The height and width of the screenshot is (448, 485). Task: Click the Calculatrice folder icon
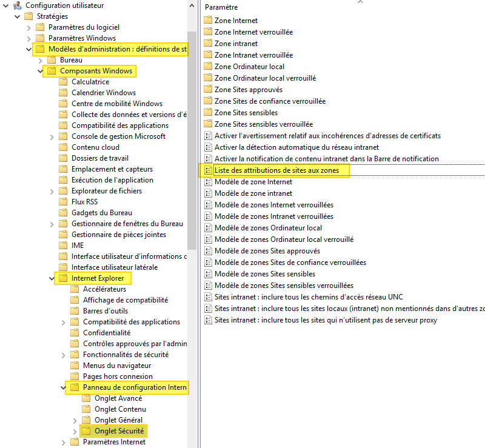click(x=63, y=82)
